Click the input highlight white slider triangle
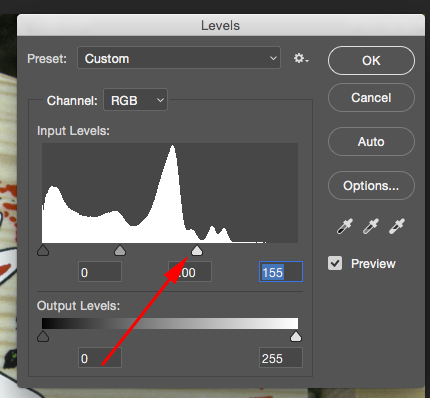The width and height of the screenshot is (430, 398). (x=197, y=250)
